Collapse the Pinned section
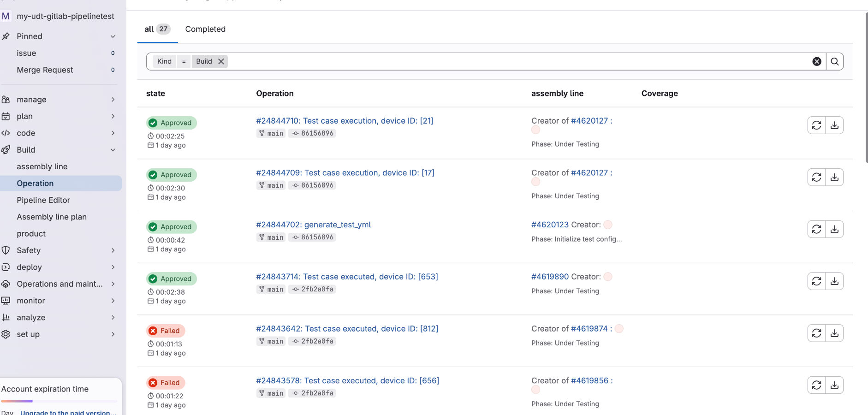 click(113, 36)
